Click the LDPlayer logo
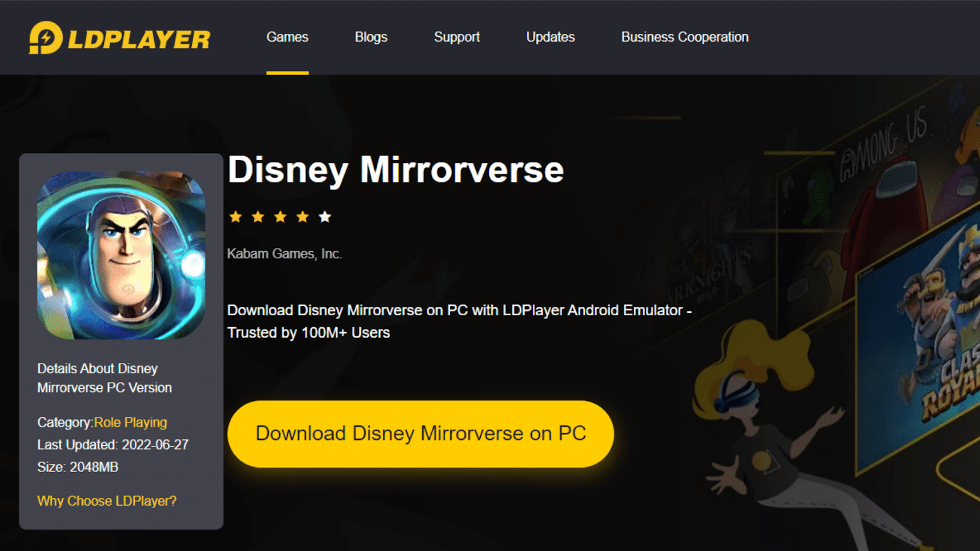The width and height of the screenshot is (980, 551). point(119,38)
